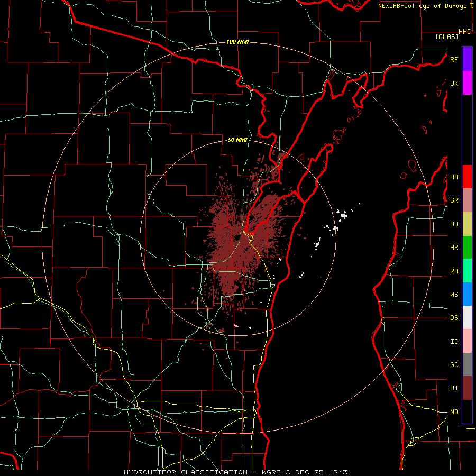
Task: Click the WS blue legend swatch
Action: [467, 294]
